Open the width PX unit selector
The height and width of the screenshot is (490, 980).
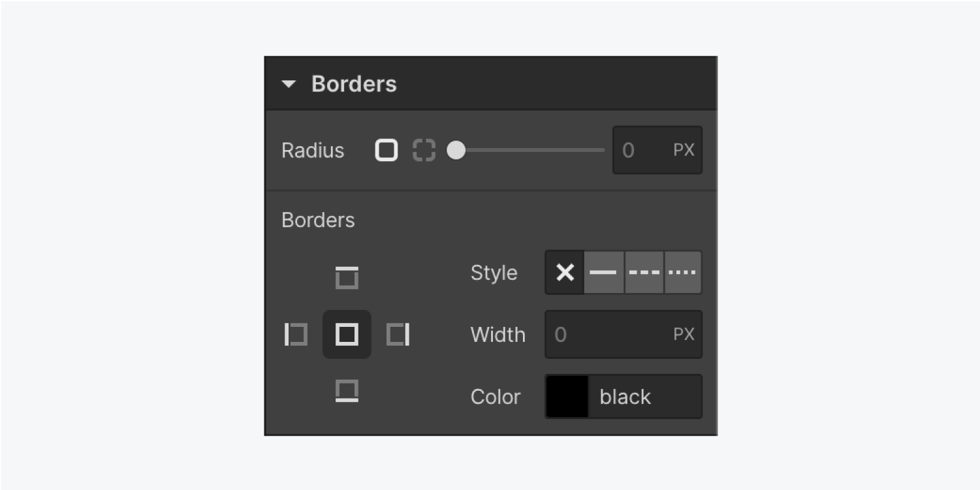(x=684, y=334)
